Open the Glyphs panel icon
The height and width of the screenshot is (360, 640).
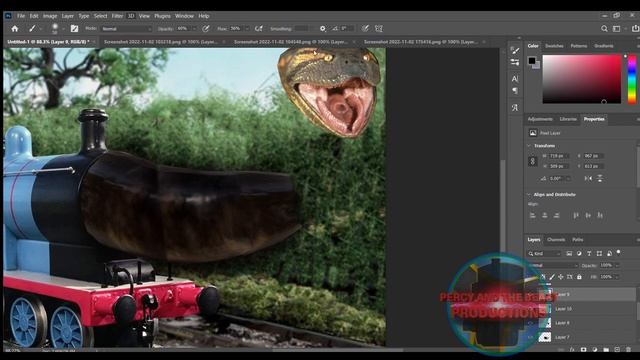(x=515, y=108)
